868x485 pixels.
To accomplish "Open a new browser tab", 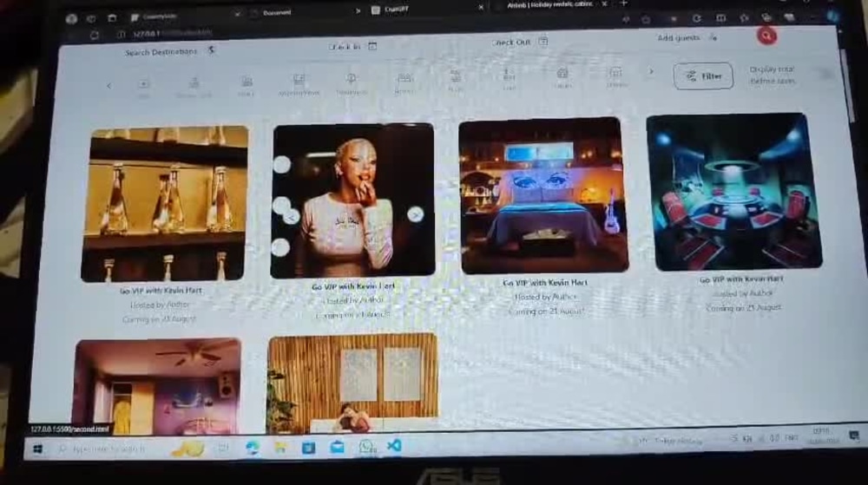I will (624, 3).
